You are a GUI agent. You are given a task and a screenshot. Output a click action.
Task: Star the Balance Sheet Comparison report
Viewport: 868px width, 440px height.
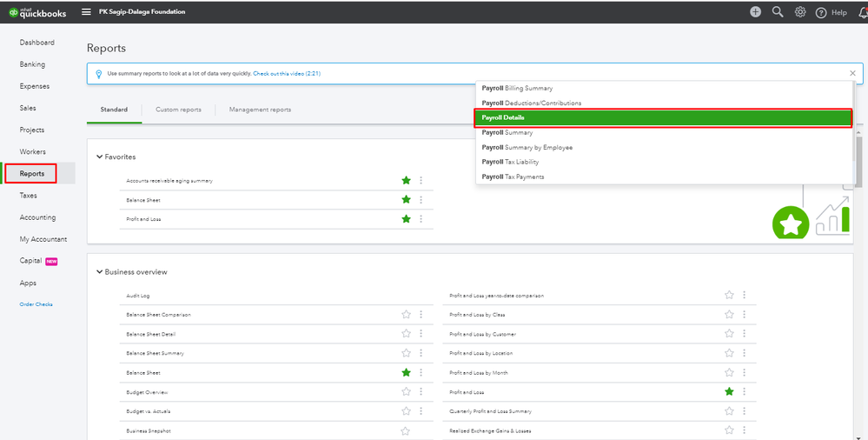[406, 314]
